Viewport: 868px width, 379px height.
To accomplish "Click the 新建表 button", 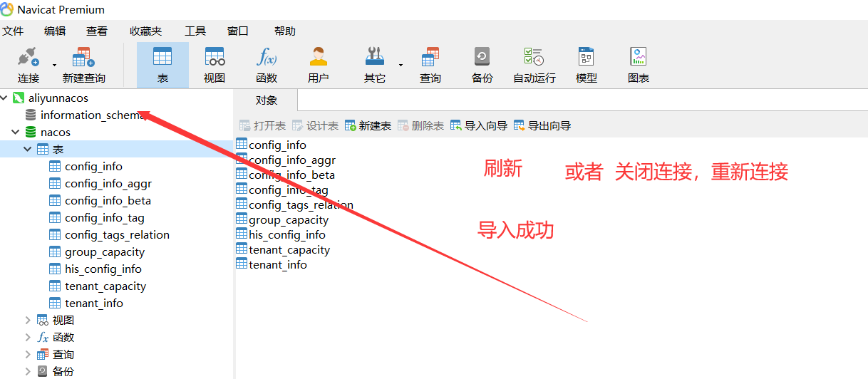I will pos(368,125).
